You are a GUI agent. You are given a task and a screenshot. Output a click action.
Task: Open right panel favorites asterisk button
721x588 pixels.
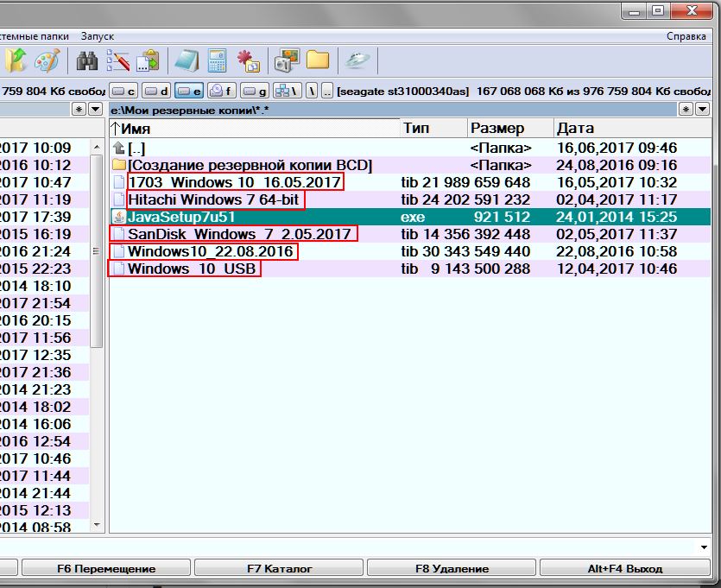pyautogui.click(x=686, y=110)
